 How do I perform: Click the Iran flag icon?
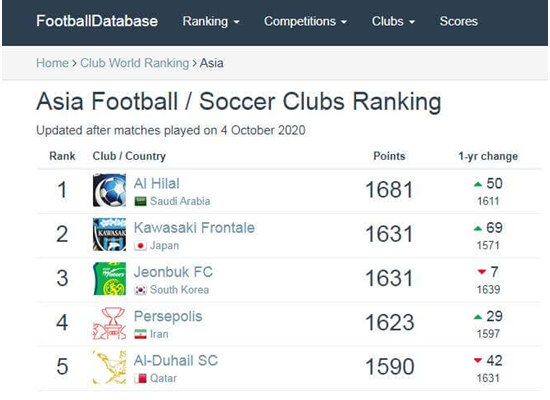pos(140,334)
